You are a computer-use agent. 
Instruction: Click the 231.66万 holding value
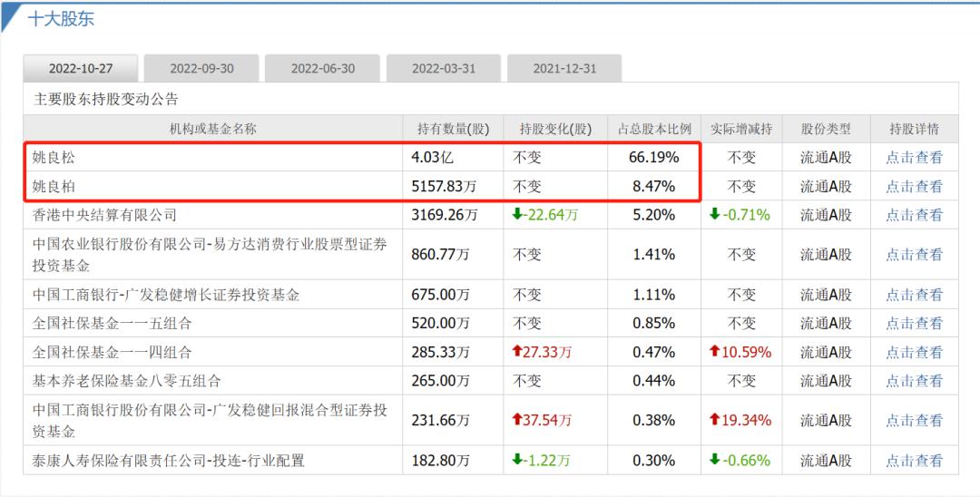point(440,420)
